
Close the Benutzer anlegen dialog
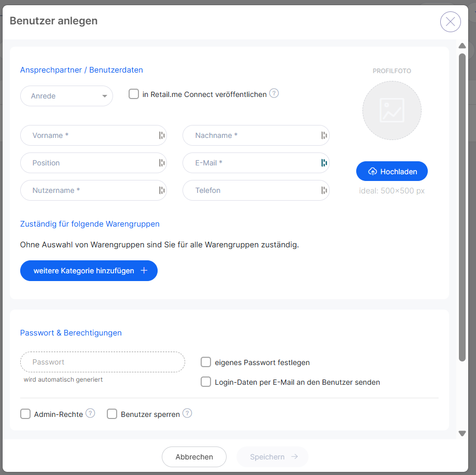[450, 22]
